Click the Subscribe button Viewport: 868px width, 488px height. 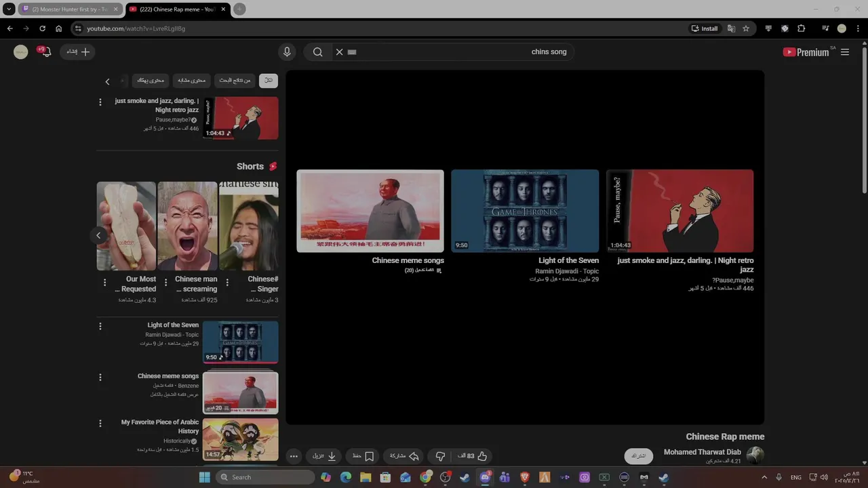coord(639,455)
